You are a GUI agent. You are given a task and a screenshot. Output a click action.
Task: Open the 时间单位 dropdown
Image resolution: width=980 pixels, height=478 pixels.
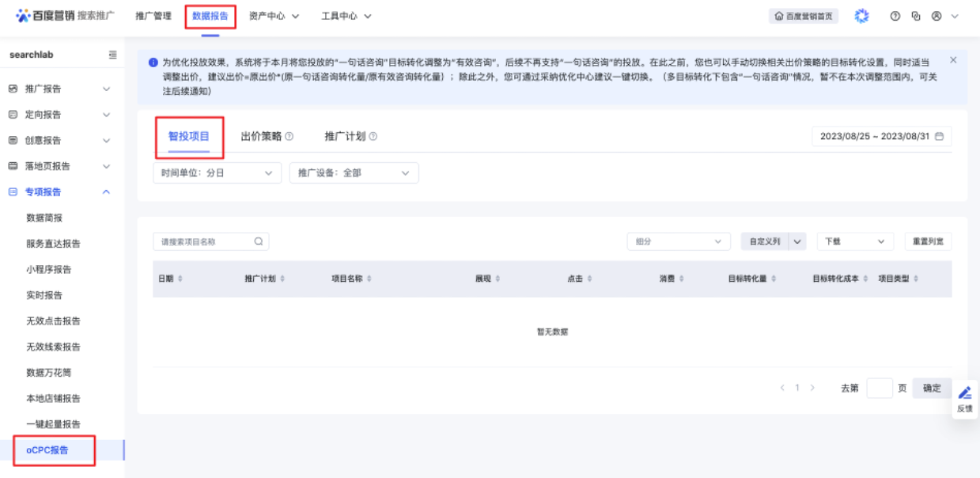coord(217,173)
